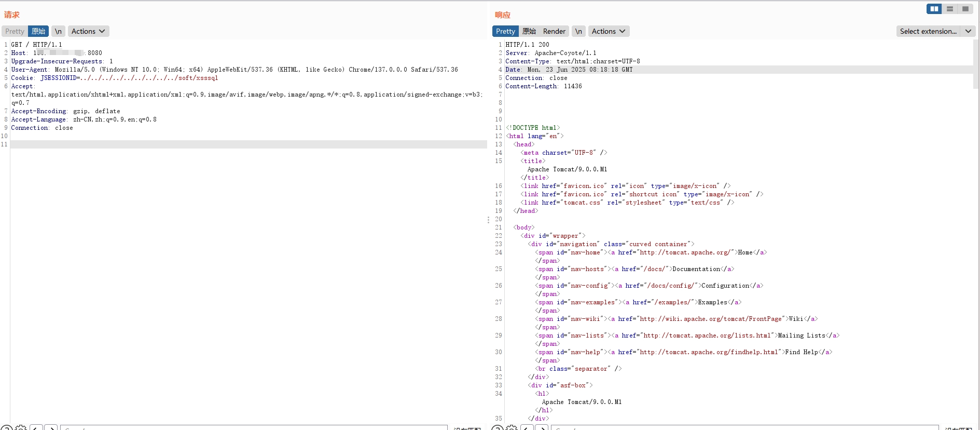Viewport: 980px width, 430px height.
Task: Click the Accept-Language header line
Action: pyautogui.click(x=84, y=119)
